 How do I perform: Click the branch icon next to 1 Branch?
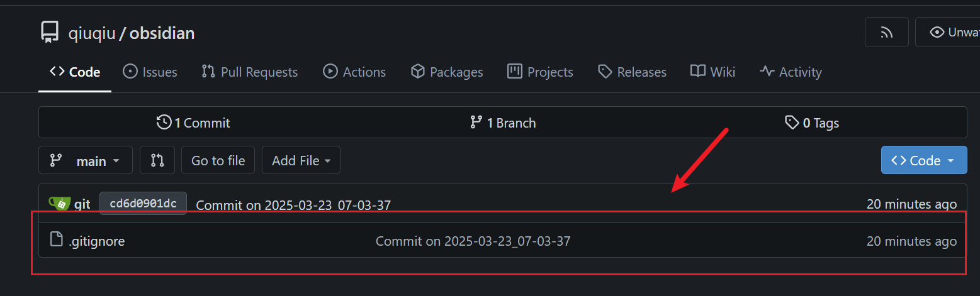click(476, 123)
